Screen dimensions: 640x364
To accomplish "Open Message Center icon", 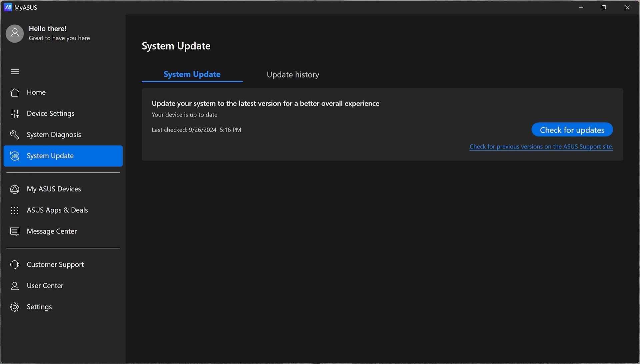I will point(15,231).
